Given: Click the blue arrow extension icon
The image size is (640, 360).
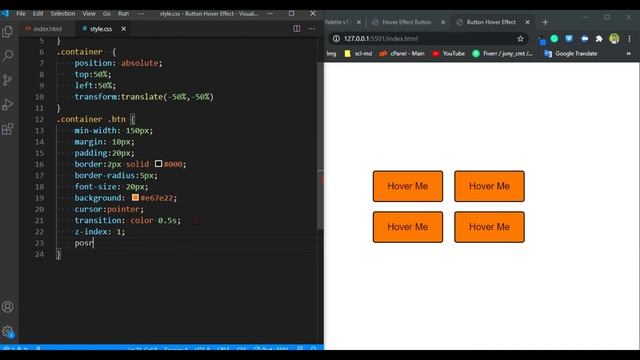Looking at the screenshot, I should pos(584,38).
